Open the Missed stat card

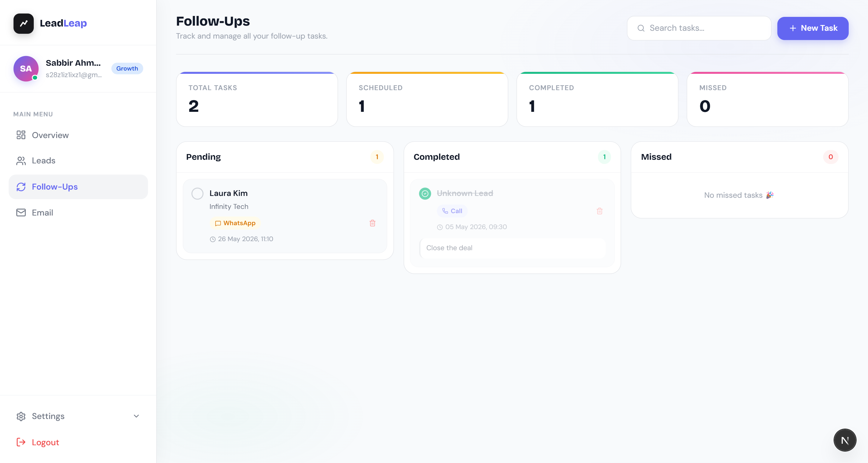[768, 99]
